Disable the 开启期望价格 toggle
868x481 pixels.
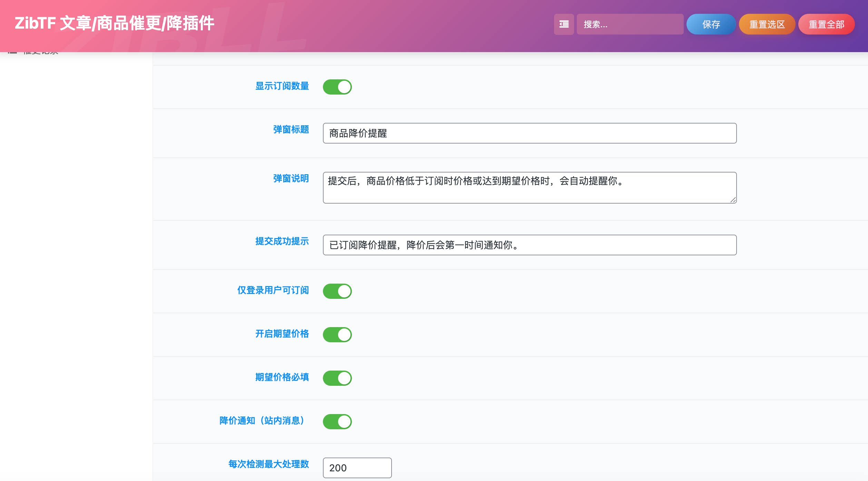[x=337, y=334]
